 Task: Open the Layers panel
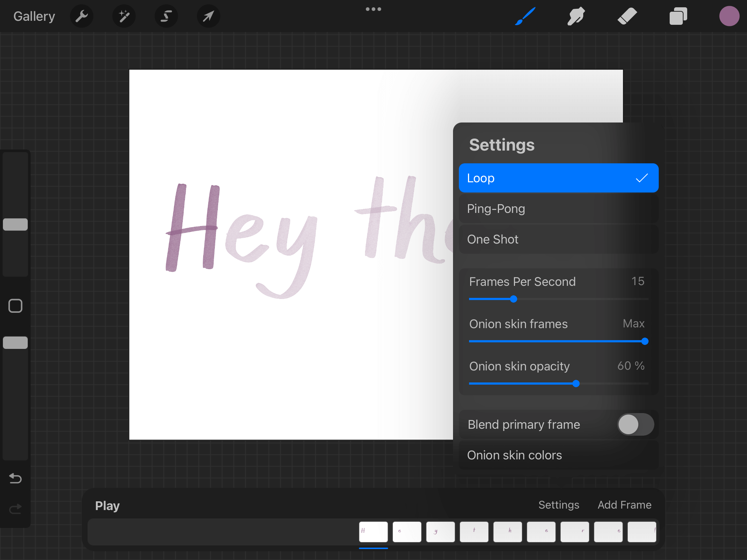tap(678, 16)
